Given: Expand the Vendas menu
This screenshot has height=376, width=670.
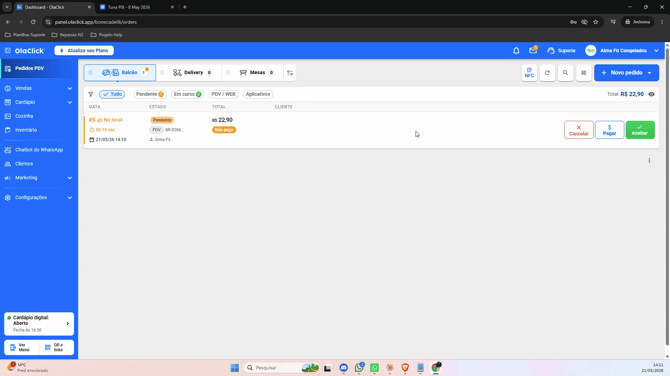Looking at the screenshot, I should coord(39,88).
